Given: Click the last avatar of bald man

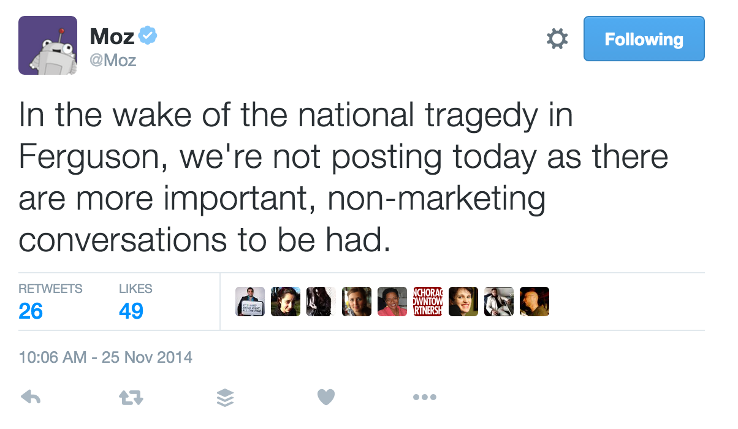Looking at the screenshot, I should 534,302.
